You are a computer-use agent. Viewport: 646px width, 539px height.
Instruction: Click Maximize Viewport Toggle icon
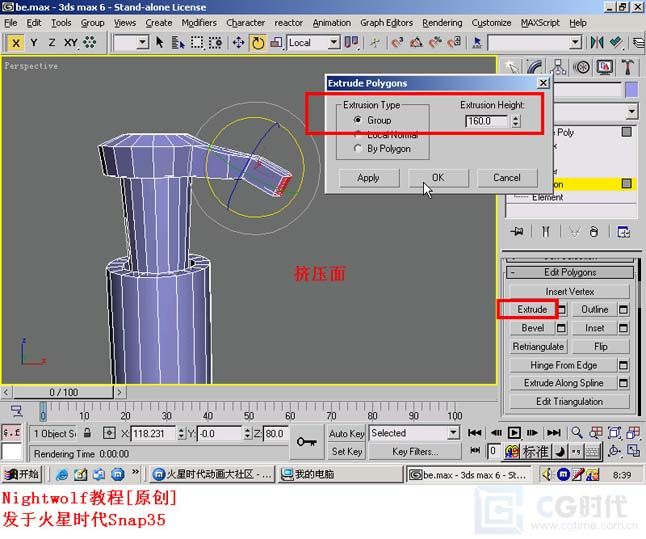(x=633, y=452)
